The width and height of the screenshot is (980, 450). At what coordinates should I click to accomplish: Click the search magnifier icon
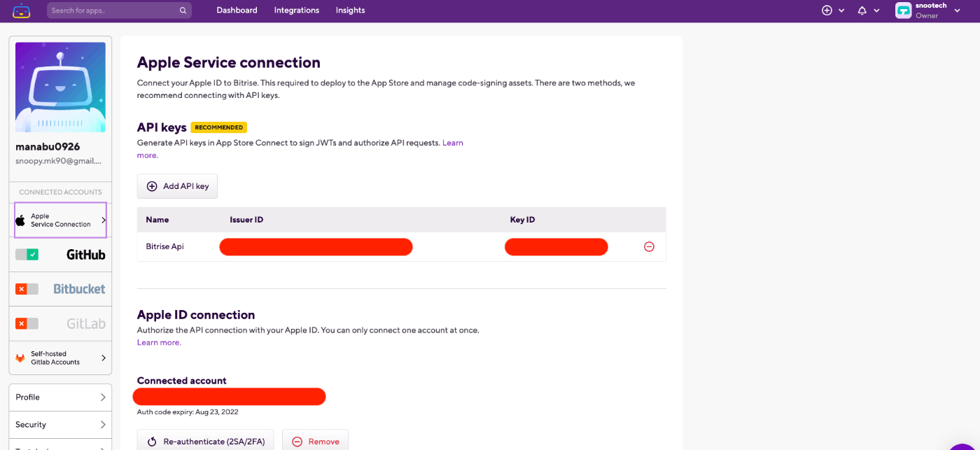tap(183, 10)
